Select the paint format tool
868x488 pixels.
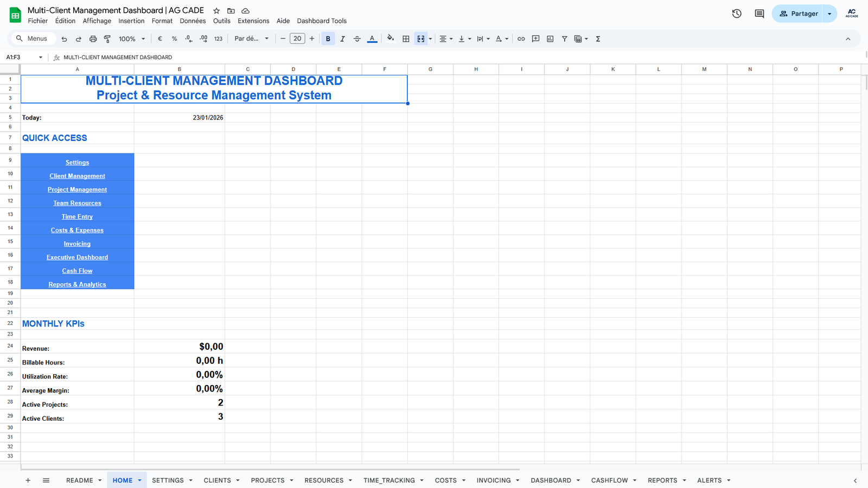[x=107, y=39]
